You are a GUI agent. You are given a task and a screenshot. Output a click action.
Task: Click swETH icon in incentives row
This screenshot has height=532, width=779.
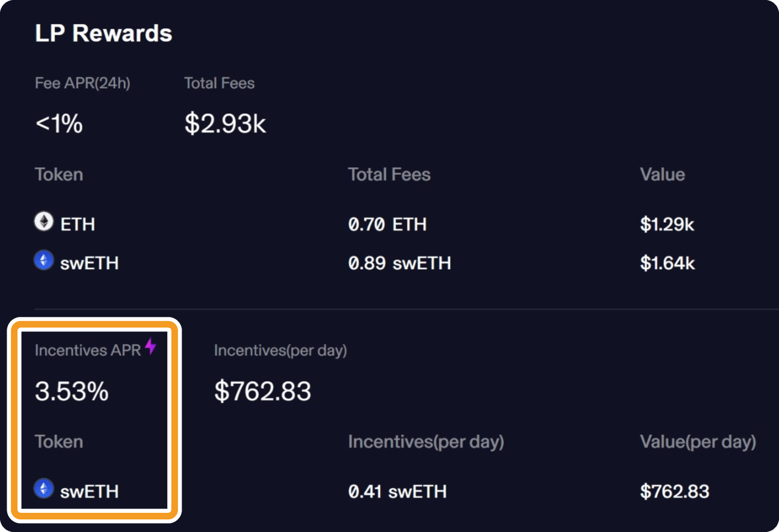pos(43,489)
